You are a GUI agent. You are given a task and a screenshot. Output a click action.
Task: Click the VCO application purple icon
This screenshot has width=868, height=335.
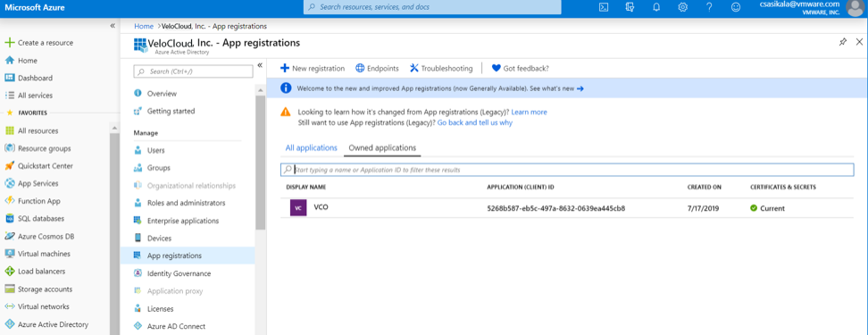(x=298, y=207)
